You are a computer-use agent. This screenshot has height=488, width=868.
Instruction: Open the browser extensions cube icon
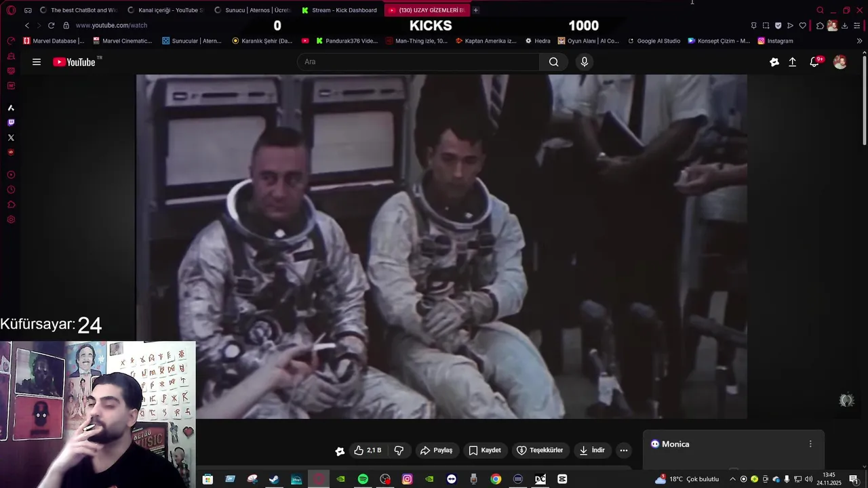pos(820,26)
